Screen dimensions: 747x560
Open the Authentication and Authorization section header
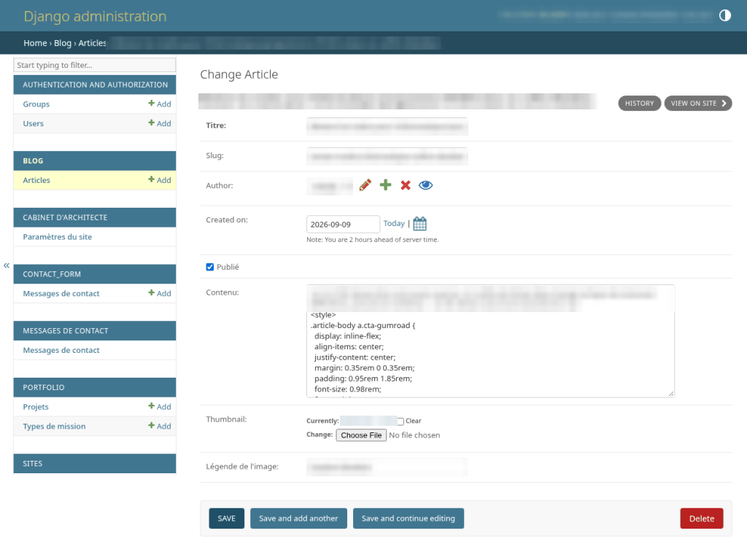[x=96, y=85]
